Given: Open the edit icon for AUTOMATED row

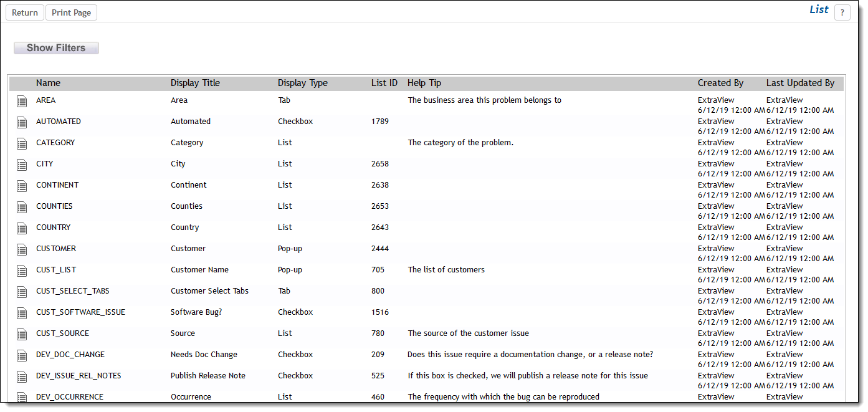Looking at the screenshot, I should click(22, 122).
